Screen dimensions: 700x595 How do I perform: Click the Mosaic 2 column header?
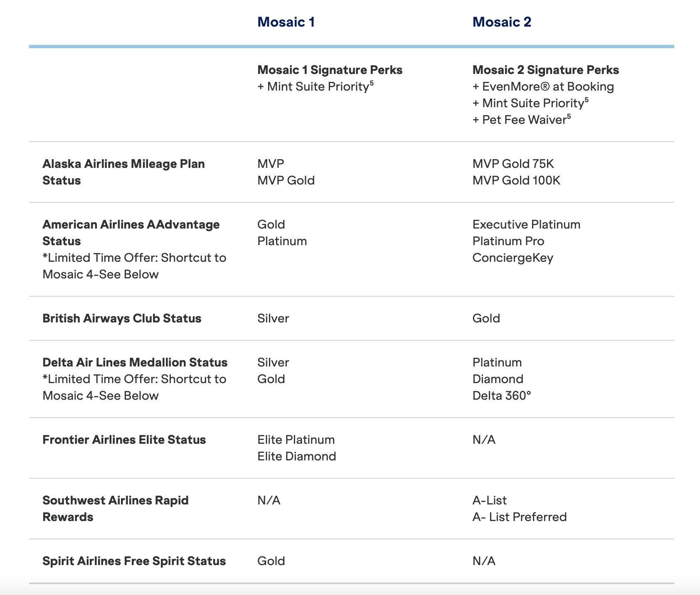point(502,22)
